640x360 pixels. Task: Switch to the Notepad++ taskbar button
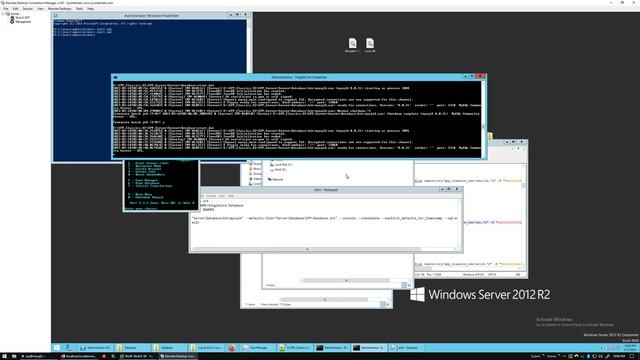click(295, 348)
